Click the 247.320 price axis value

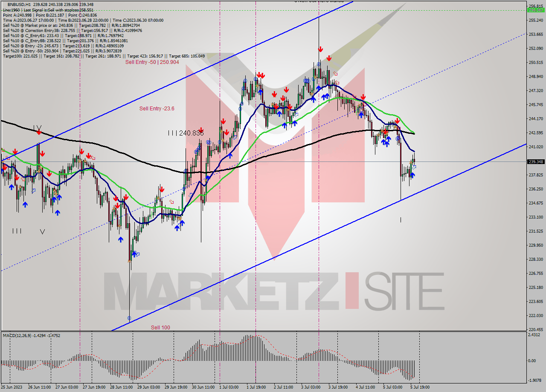click(x=536, y=90)
